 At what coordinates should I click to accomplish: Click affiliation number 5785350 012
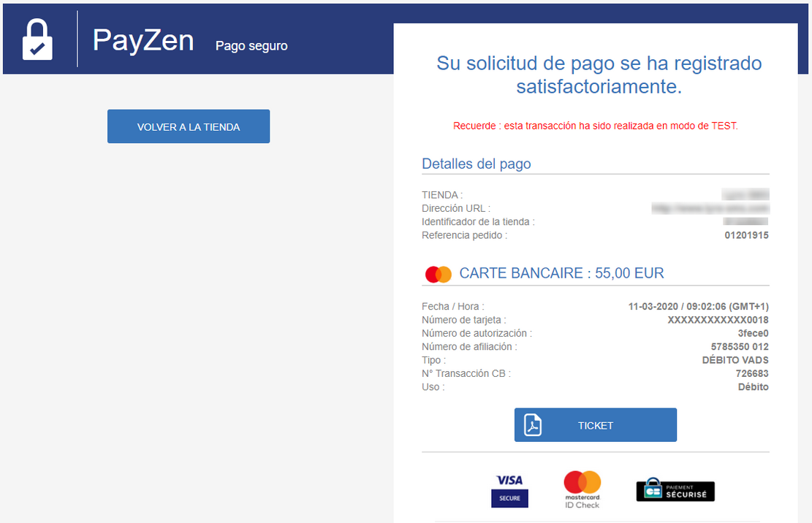tap(740, 347)
